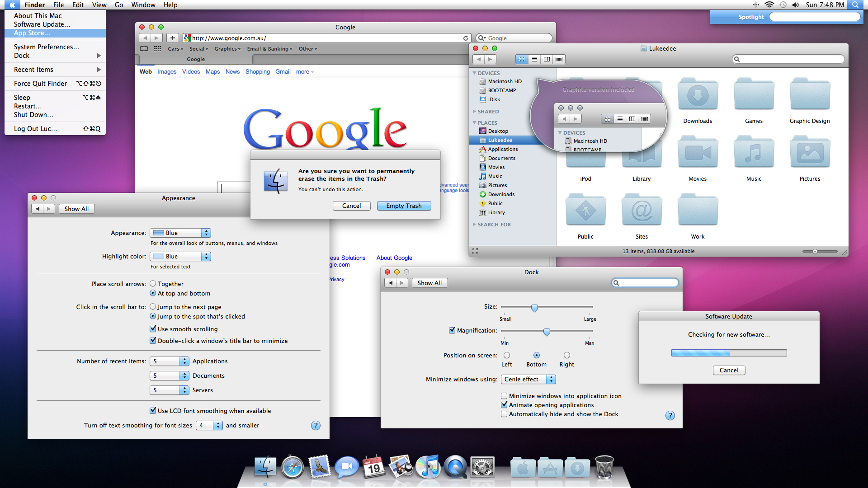The width and height of the screenshot is (868, 488).
Task: Open Safari Top Sites grid icon
Action: 157,49
